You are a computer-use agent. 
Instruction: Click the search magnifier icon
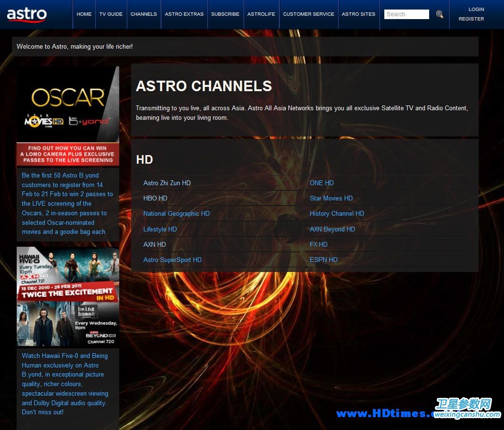pos(440,14)
